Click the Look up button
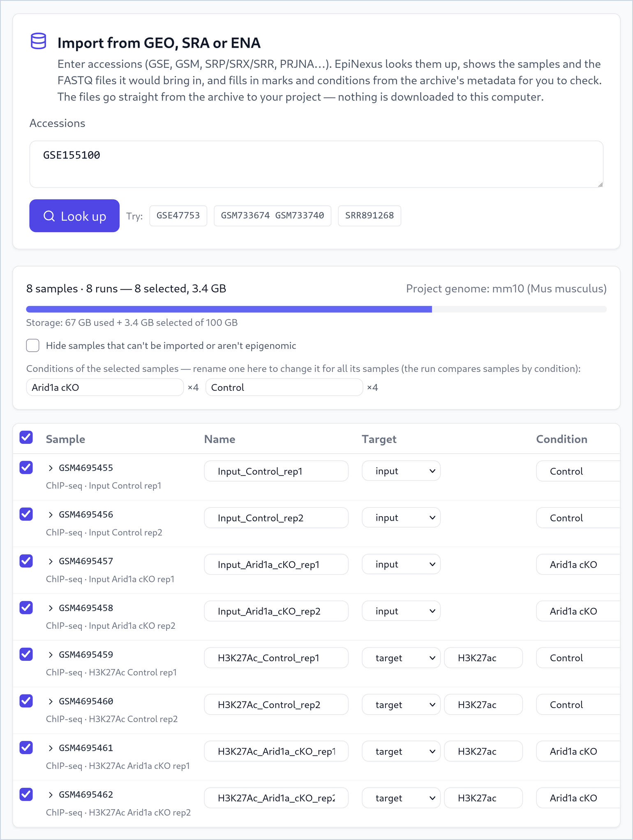This screenshot has height=840, width=633. (x=74, y=216)
